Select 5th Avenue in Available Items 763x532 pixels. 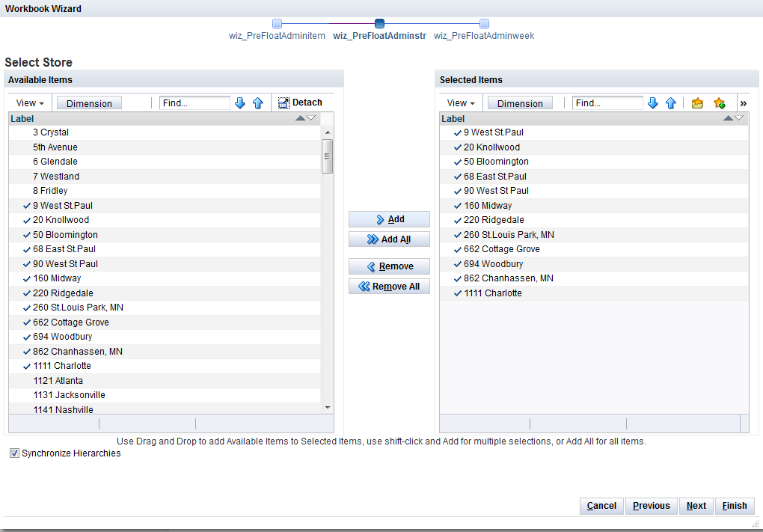click(x=165, y=147)
